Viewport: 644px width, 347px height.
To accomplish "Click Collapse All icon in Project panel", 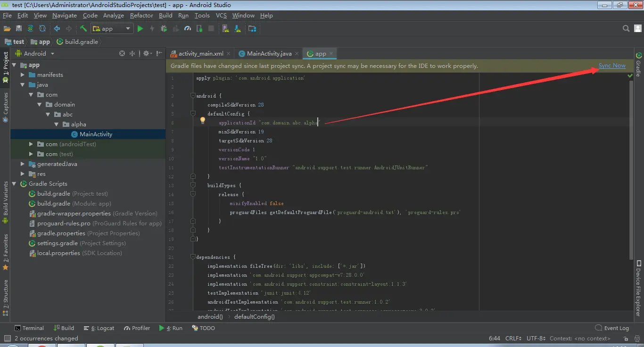I will 132,54.
